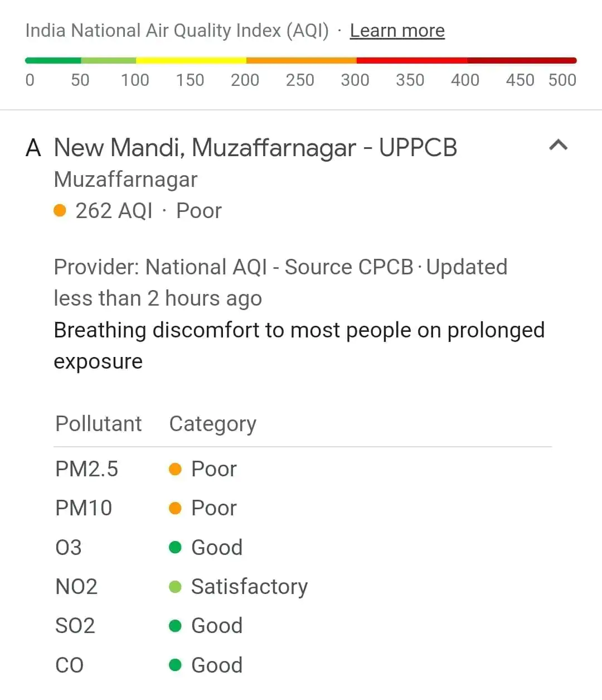The image size is (602, 700).
Task: Click the green start of AQI scale
Action: click(53, 60)
